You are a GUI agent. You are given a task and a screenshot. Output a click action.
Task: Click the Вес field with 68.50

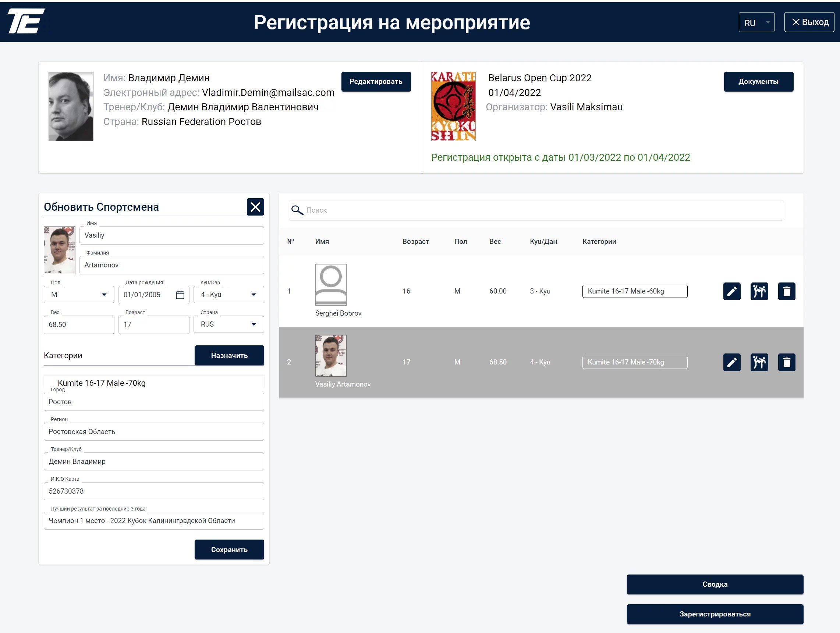(x=79, y=325)
